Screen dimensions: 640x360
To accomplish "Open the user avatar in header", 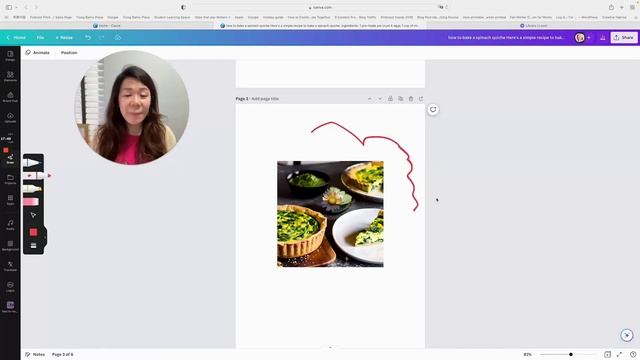I will (580, 38).
